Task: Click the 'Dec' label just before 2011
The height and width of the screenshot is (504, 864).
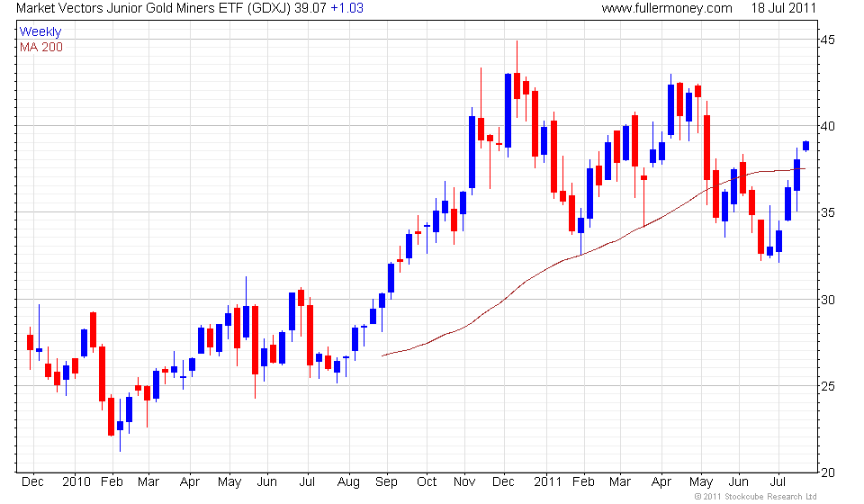Action: point(503,482)
